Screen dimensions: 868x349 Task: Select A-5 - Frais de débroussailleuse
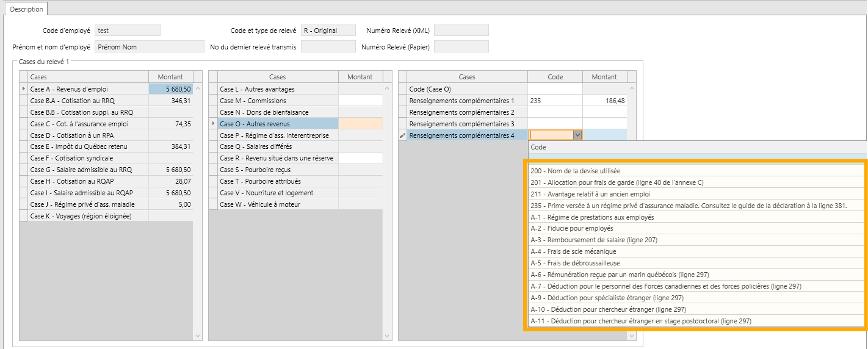point(696,264)
